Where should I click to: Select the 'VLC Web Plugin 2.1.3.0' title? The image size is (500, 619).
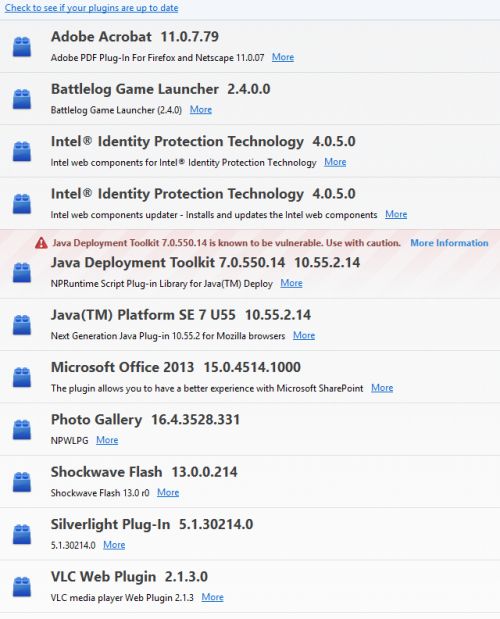[129, 577]
